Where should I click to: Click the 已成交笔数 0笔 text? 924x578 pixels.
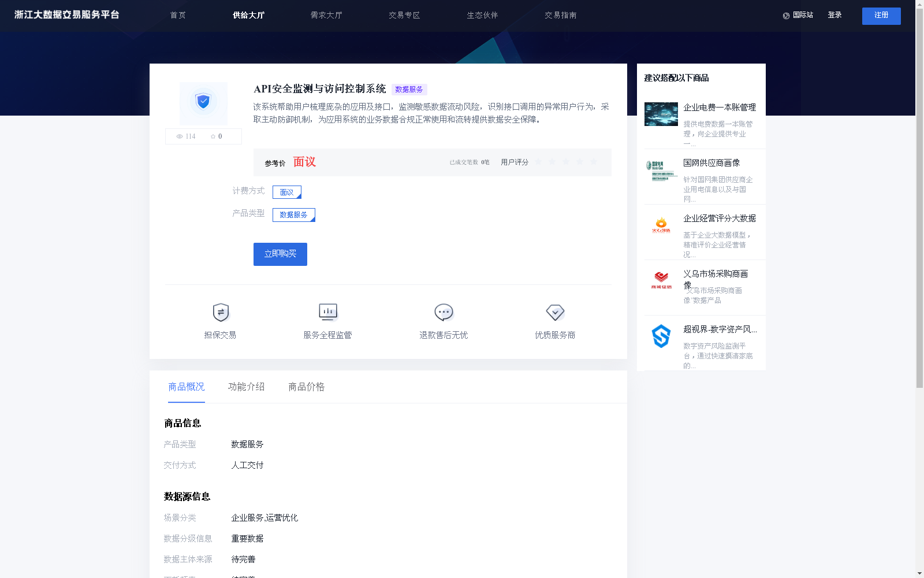pyautogui.click(x=470, y=162)
